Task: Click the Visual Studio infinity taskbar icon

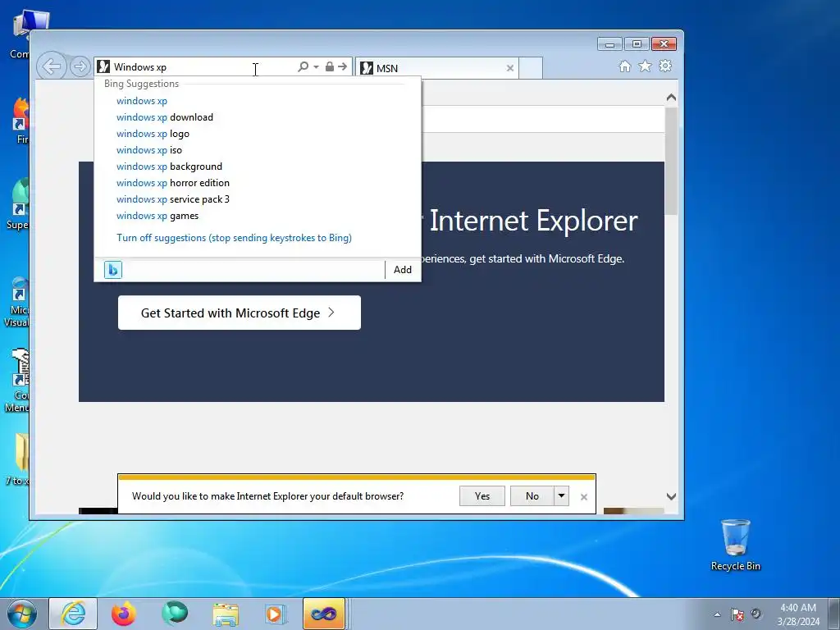Action: [x=323, y=614]
